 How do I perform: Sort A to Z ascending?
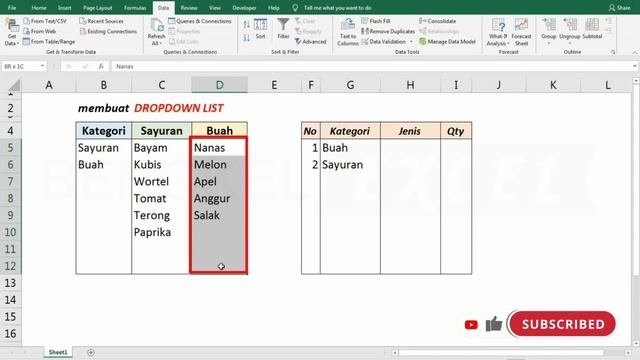click(247, 24)
